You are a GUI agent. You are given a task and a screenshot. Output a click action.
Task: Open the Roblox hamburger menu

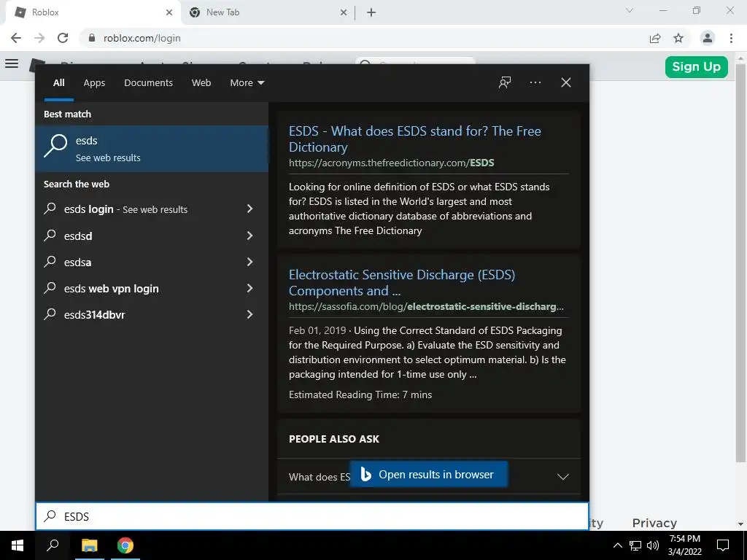(12, 63)
